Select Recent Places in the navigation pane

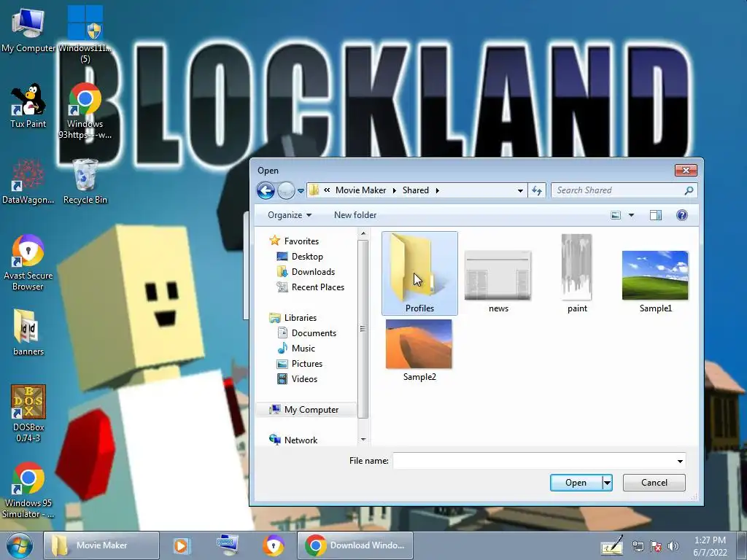click(x=311, y=287)
